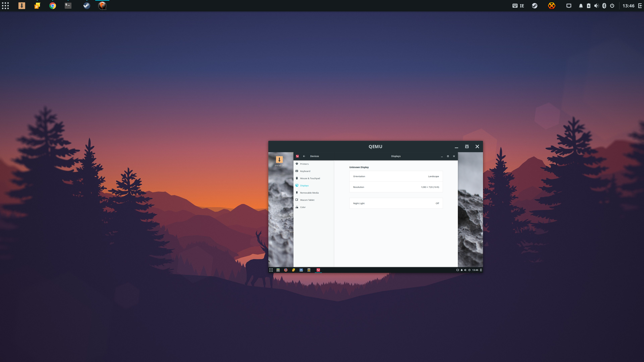
Task: Open the Night Light Off setting row
Action: pos(396,203)
